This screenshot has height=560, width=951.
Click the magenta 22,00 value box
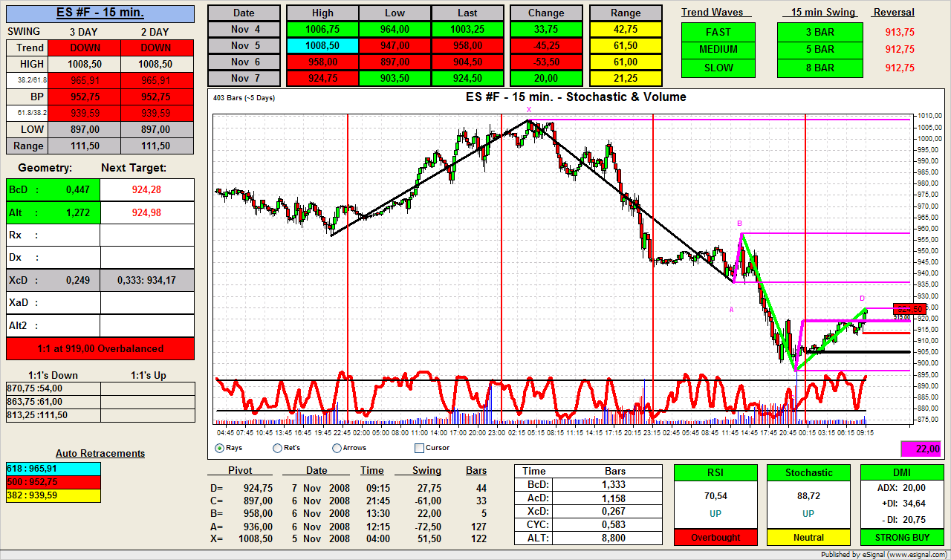921,449
